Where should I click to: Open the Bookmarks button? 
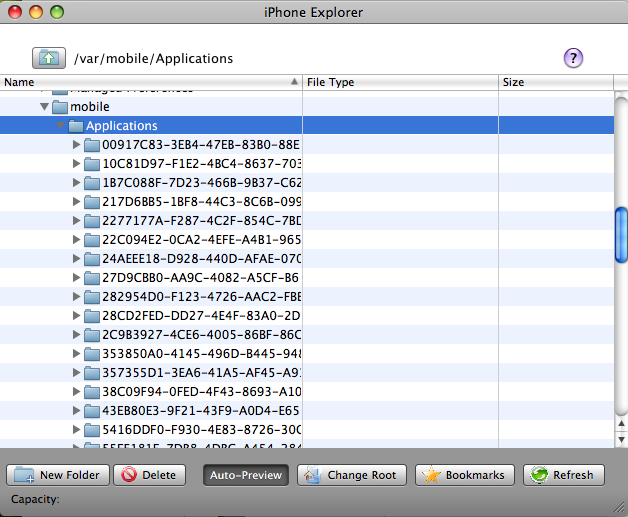(x=465, y=475)
